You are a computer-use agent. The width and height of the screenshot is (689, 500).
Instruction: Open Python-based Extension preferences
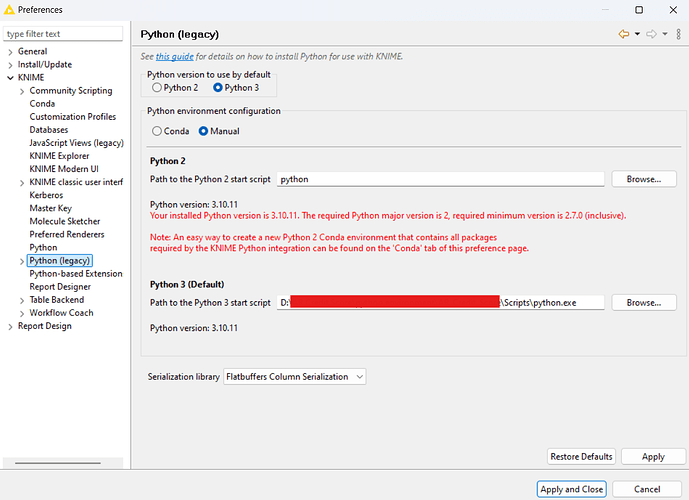click(76, 274)
